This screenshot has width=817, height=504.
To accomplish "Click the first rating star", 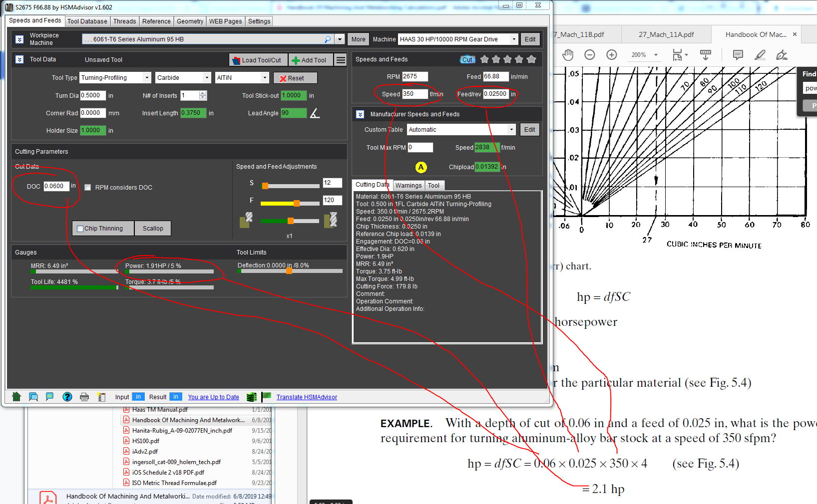I will coord(484,59).
